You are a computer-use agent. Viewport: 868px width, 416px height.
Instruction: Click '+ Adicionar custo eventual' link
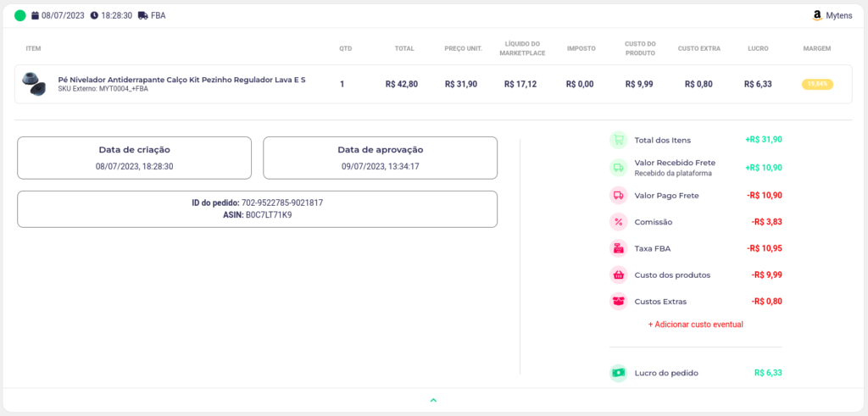[695, 324]
